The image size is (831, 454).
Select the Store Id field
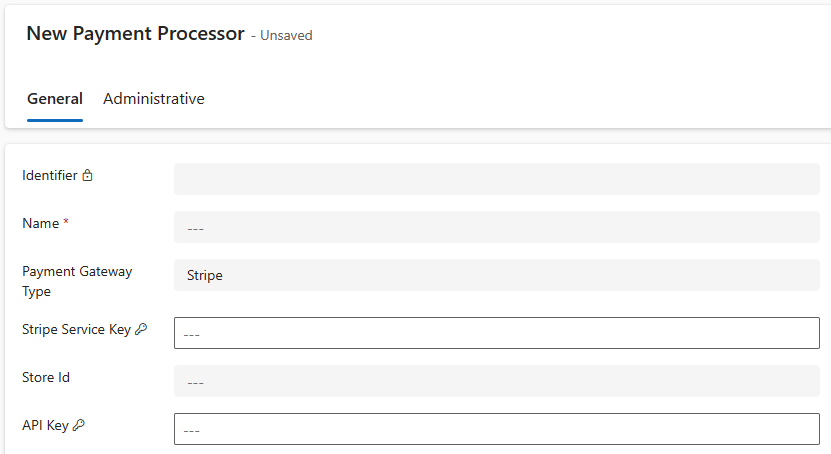[496, 381]
